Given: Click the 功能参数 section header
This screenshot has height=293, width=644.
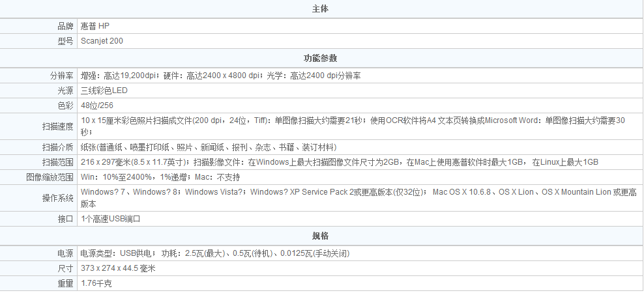Looking at the screenshot, I should (320, 58).
